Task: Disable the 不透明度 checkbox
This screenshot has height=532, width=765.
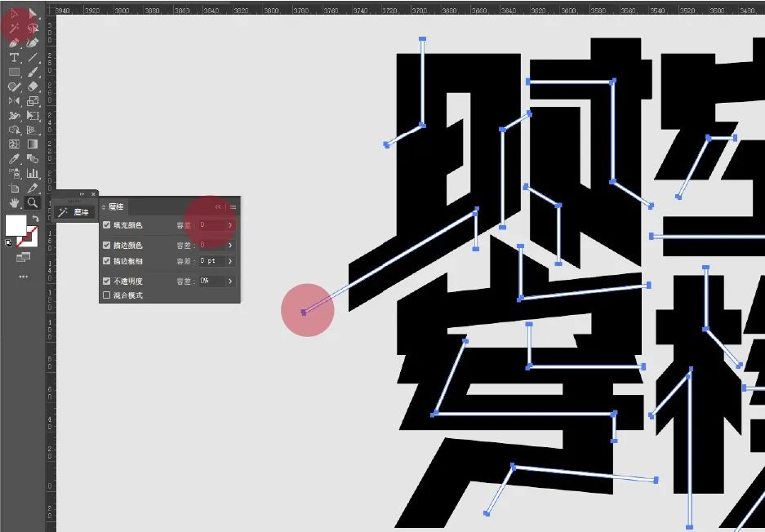Action: tap(107, 281)
